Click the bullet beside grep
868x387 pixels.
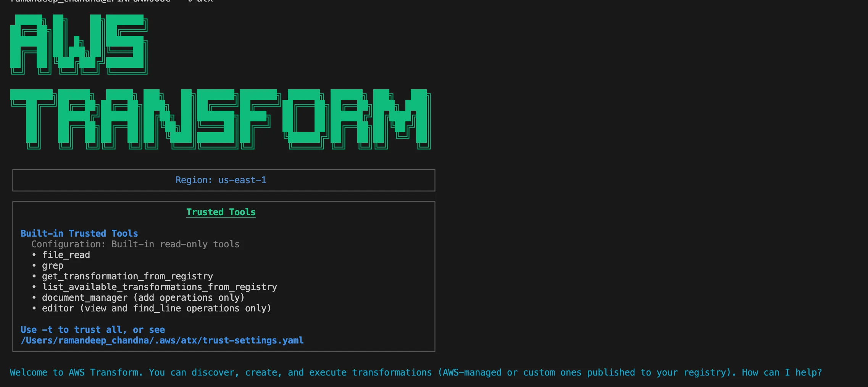pyautogui.click(x=34, y=265)
